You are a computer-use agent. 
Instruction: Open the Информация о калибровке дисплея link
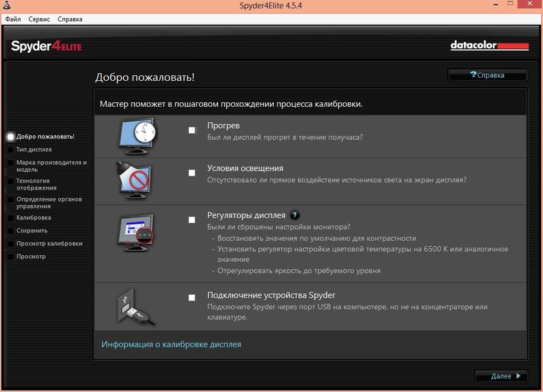tap(171, 344)
